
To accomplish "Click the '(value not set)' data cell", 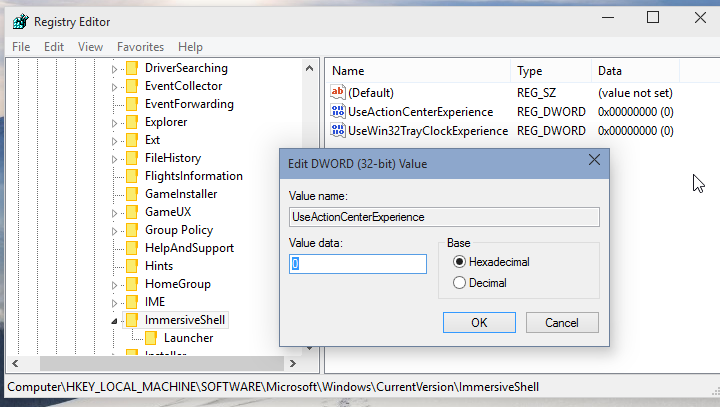I will [x=635, y=93].
